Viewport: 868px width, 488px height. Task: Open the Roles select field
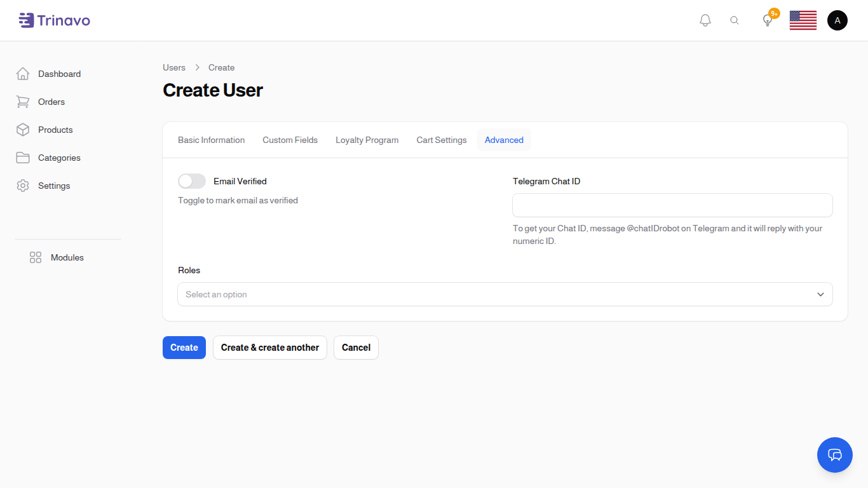[x=496, y=294]
